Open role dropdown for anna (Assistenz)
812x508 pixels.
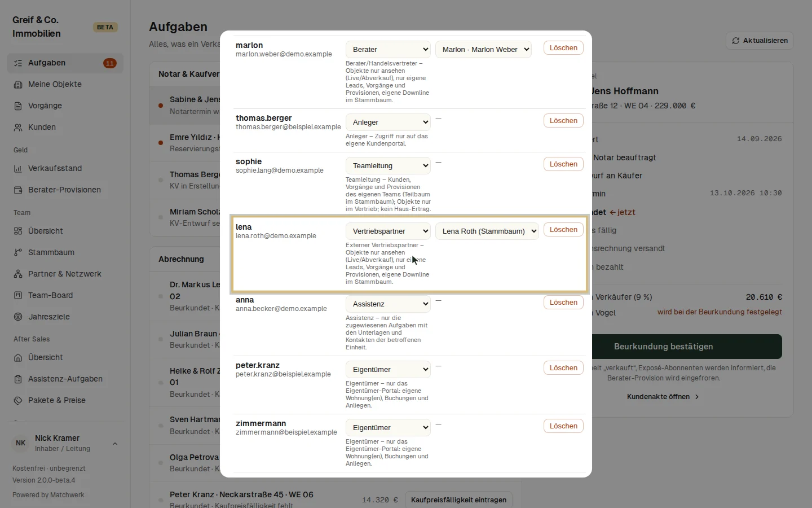pos(388,304)
